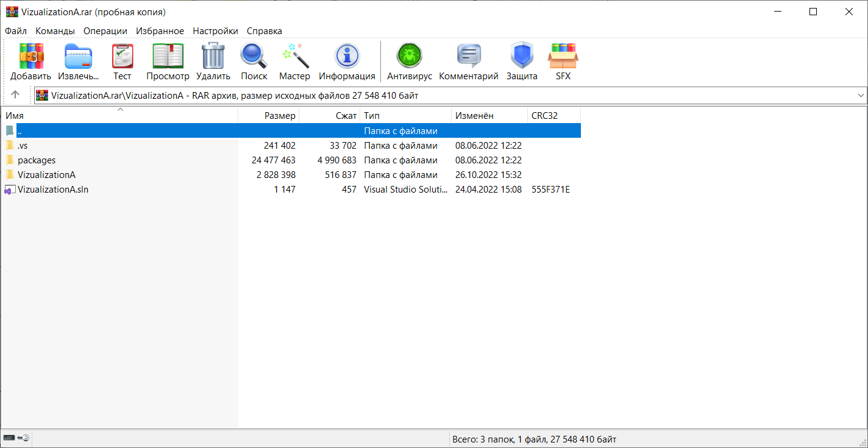
Task: Open the Файл menu
Action: [x=16, y=31]
